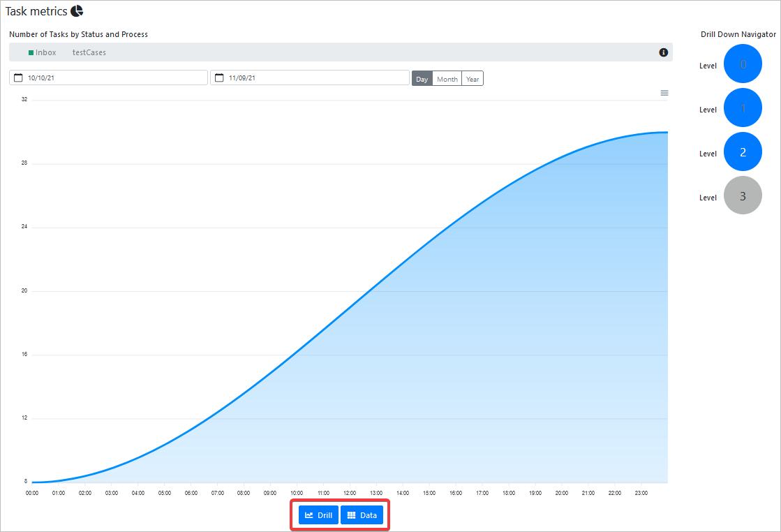781x532 pixels.
Task: Open the end date picker showing 11/09/21
Action: click(x=314, y=78)
